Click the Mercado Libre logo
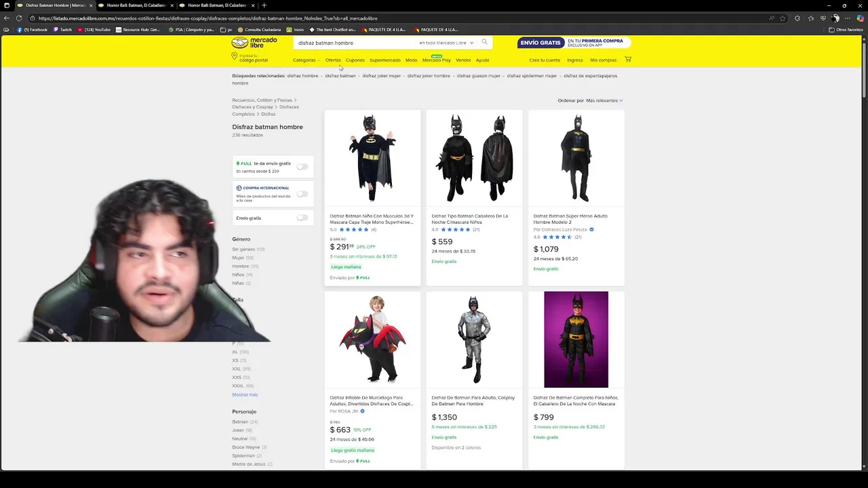 [x=254, y=43]
